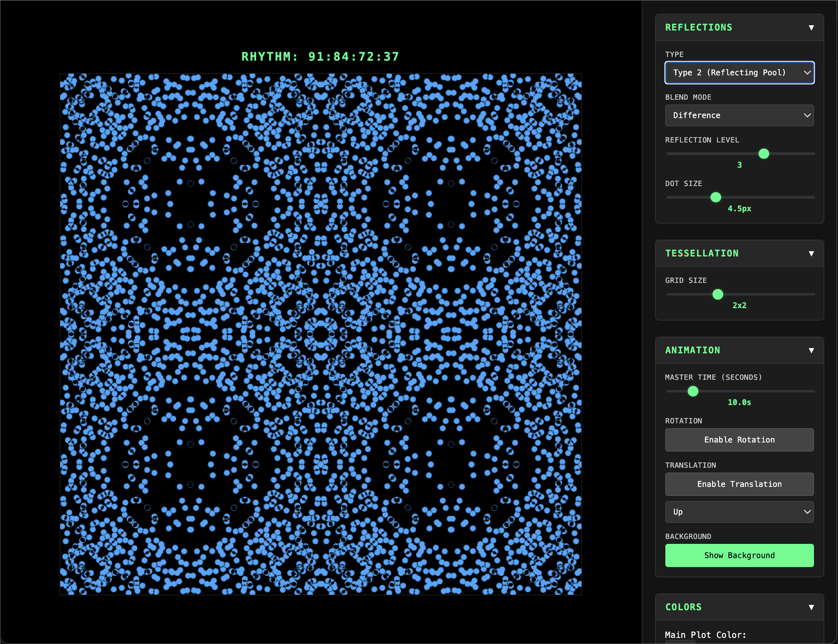Open the translation direction dropdown

[739, 512]
